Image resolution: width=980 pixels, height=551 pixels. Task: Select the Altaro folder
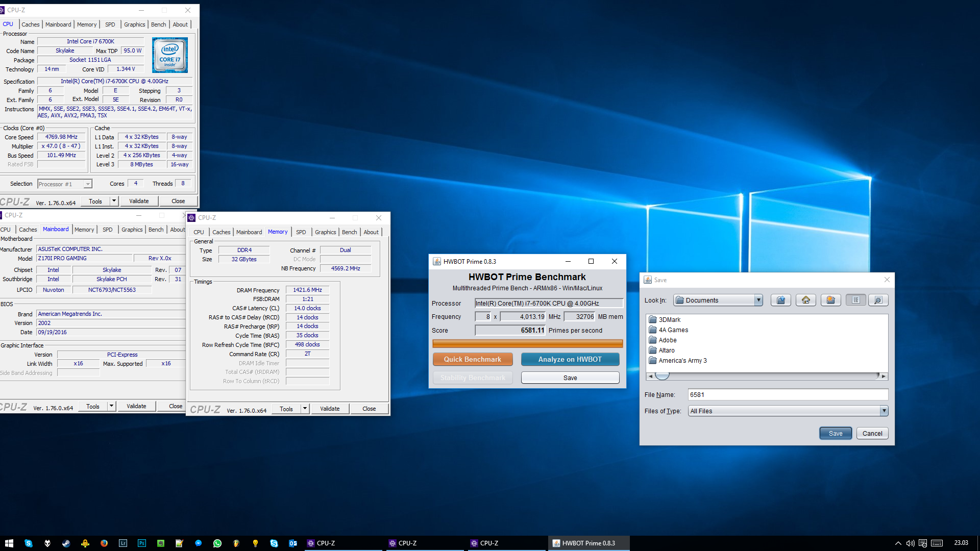pos(661,350)
